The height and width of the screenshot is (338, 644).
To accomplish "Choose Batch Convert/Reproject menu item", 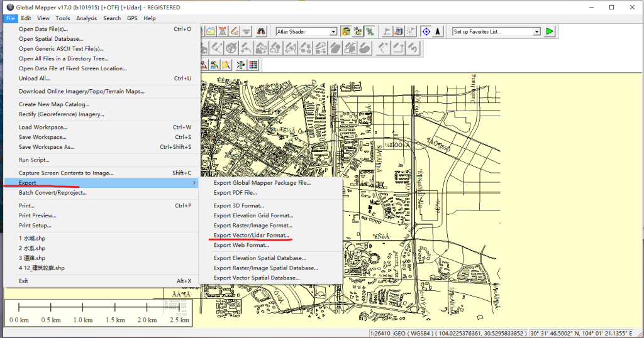I will [x=53, y=193].
